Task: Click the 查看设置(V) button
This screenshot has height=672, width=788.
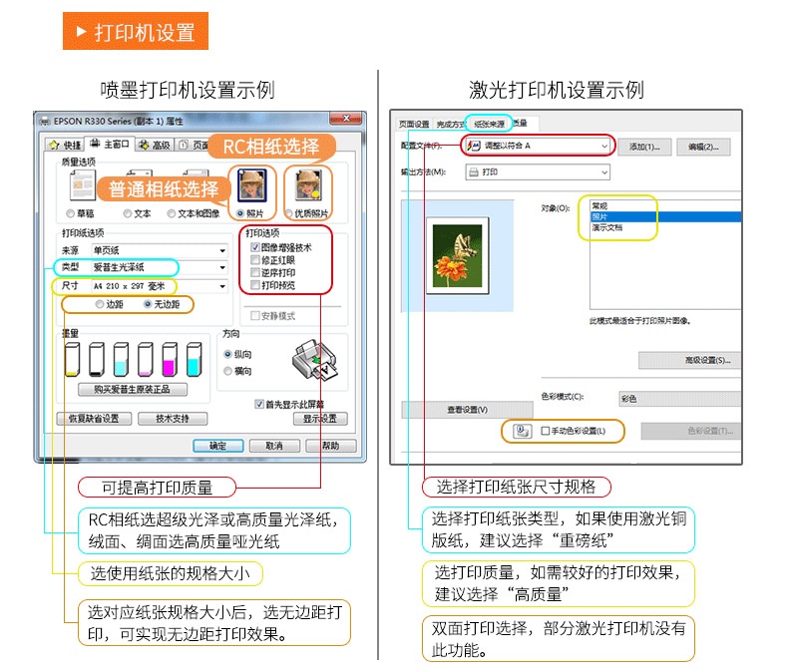Action: [x=468, y=410]
